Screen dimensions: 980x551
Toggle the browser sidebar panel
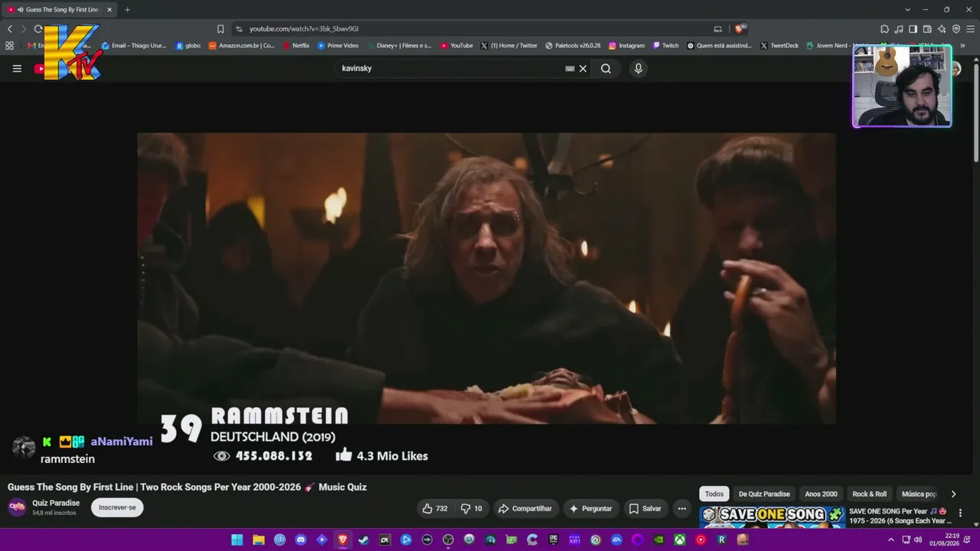913,29
